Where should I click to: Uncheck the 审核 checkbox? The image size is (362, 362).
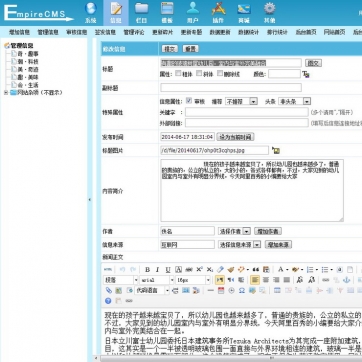click(x=189, y=101)
